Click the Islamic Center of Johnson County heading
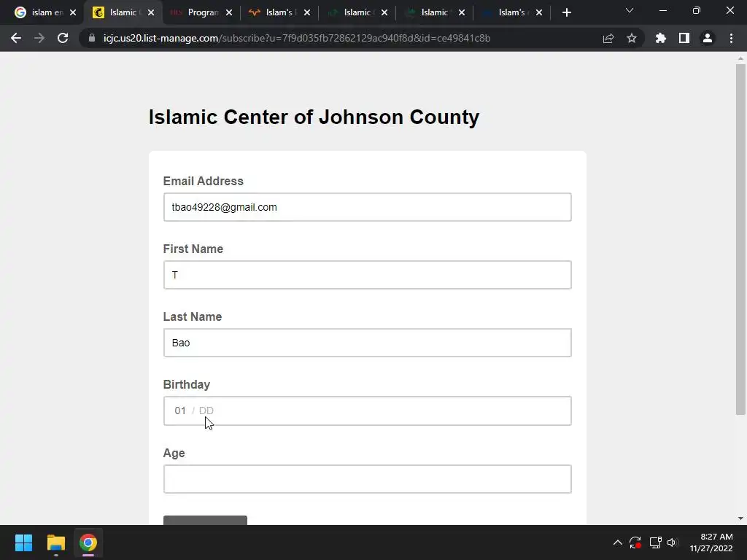Screen dimensions: 747x560 pos(314,117)
